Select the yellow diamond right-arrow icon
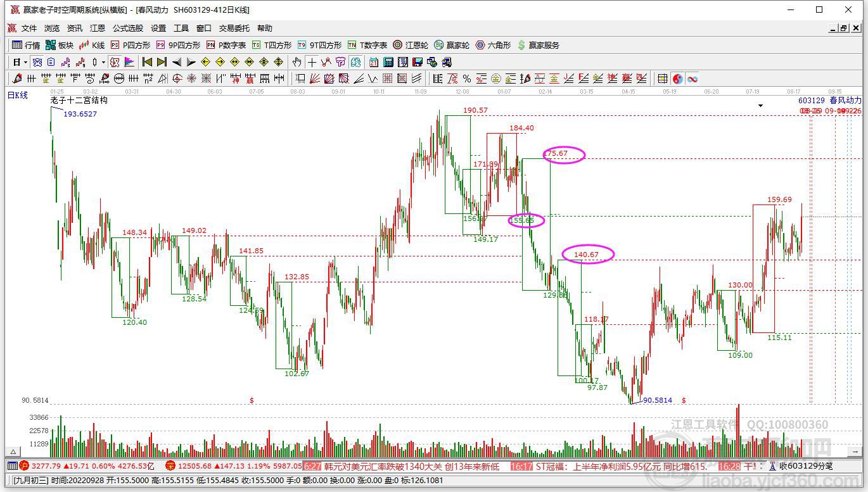This screenshot has width=868, height=492. 220,62
